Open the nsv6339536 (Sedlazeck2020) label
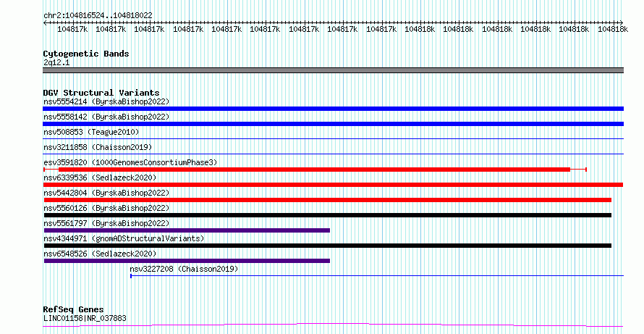The height and width of the screenshot is (334, 644). point(100,178)
